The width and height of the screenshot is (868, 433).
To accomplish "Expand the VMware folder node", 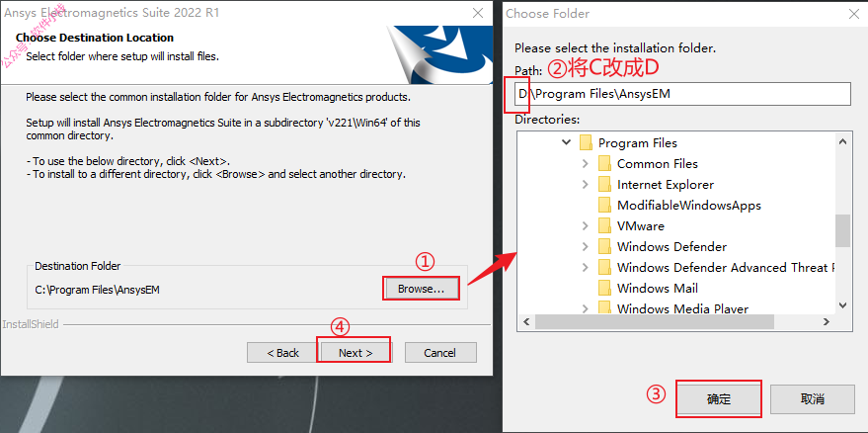I will tap(586, 225).
